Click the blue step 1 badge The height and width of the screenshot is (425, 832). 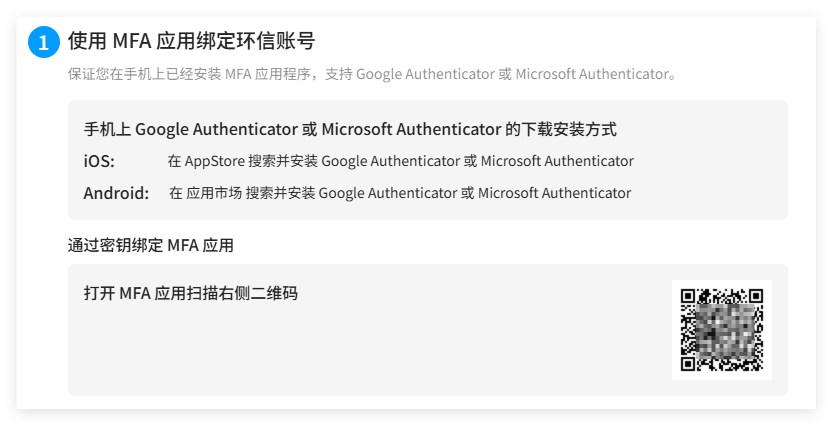click(43, 43)
